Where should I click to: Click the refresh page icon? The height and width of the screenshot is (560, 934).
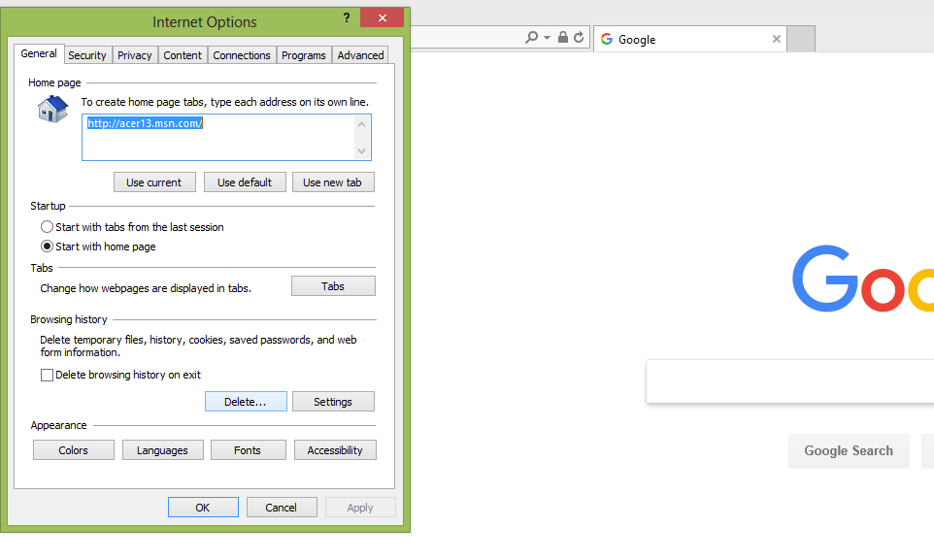pyautogui.click(x=579, y=38)
